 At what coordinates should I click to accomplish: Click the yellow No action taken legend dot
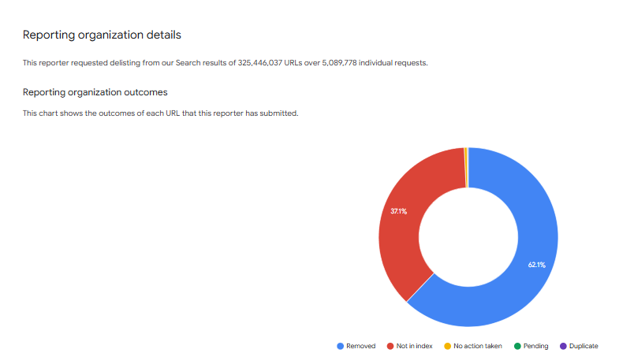point(448,346)
